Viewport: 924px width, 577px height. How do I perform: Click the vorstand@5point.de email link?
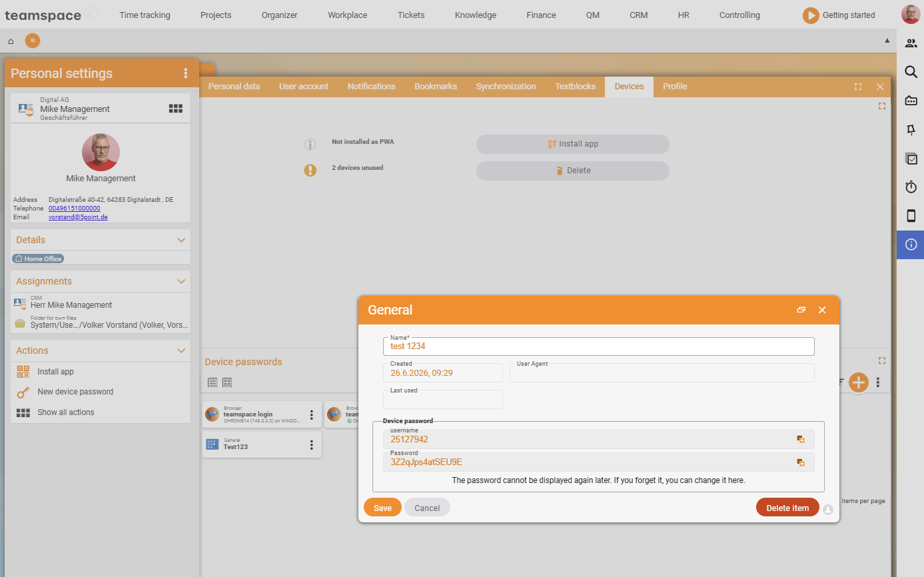click(78, 217)
